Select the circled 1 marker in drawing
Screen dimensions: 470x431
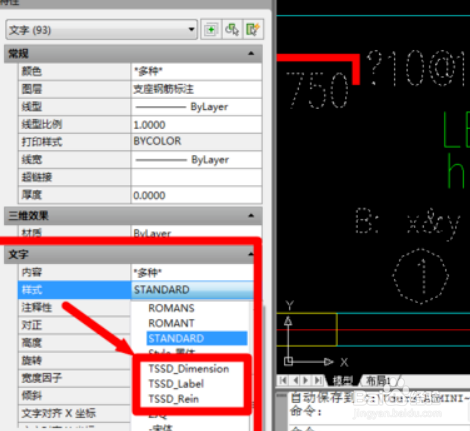[x=420, y=276]
